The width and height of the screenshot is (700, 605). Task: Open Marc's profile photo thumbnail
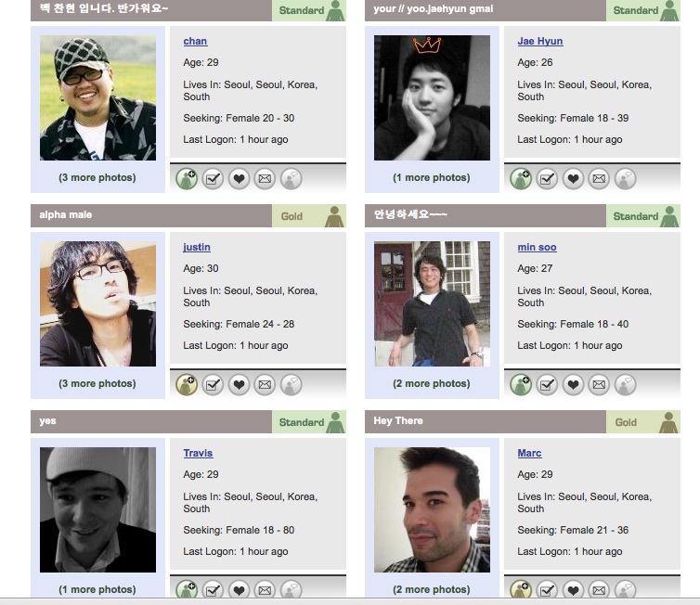[x=432, y=509]
